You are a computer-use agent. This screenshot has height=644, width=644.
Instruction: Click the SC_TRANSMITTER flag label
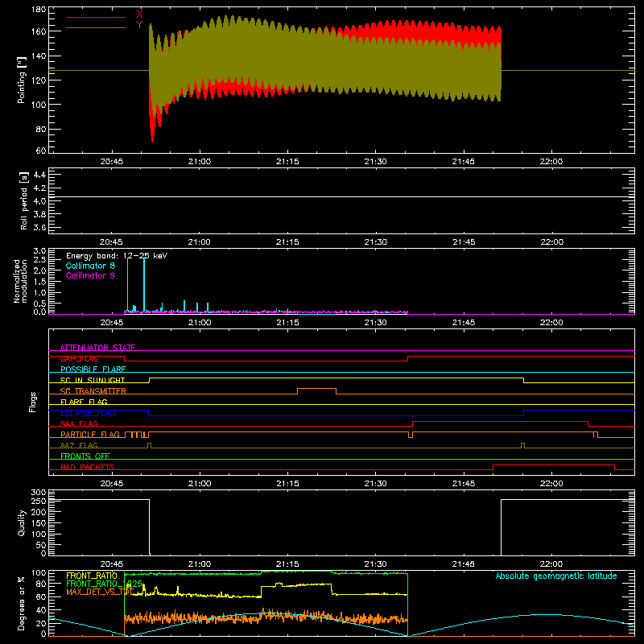point(93,391)
